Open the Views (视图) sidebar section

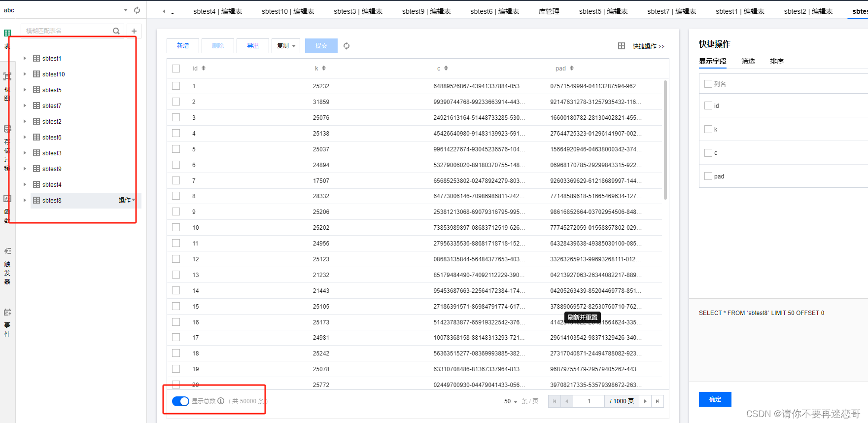coord(7,87)
